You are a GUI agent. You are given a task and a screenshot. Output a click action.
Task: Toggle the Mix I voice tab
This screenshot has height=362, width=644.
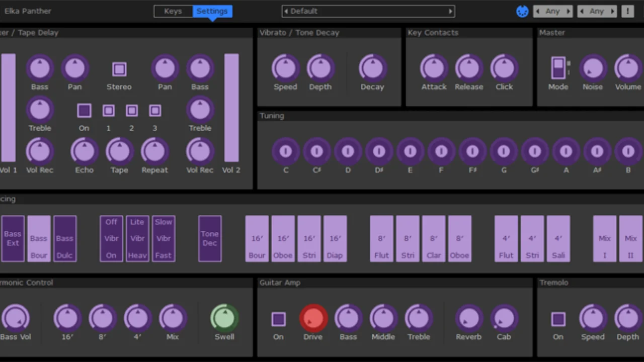[605, 239]
